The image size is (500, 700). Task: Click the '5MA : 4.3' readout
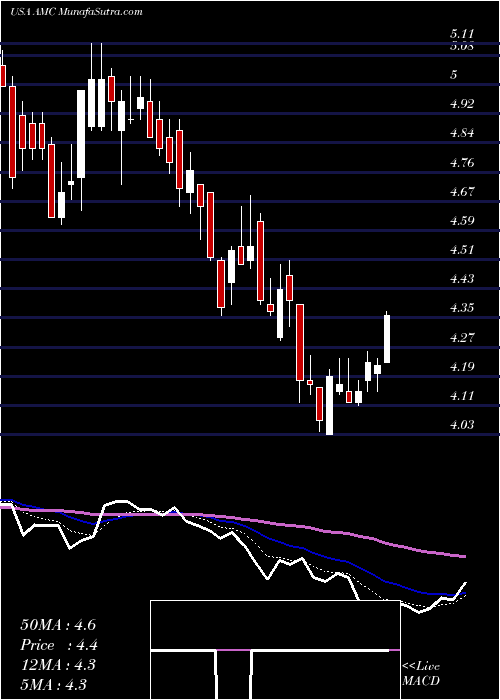point(53,684)
